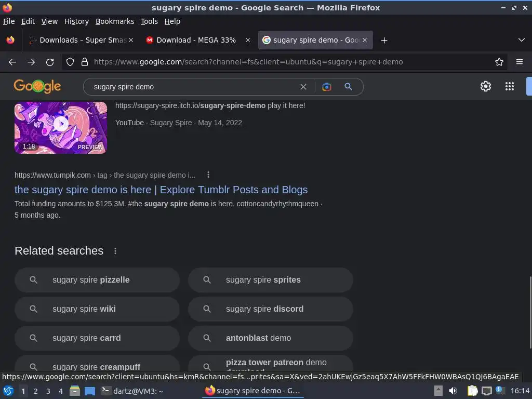Viewport: 532px width, 399px height.
Task: Submit search with the magnifier icon
Action: coord(348,87)
